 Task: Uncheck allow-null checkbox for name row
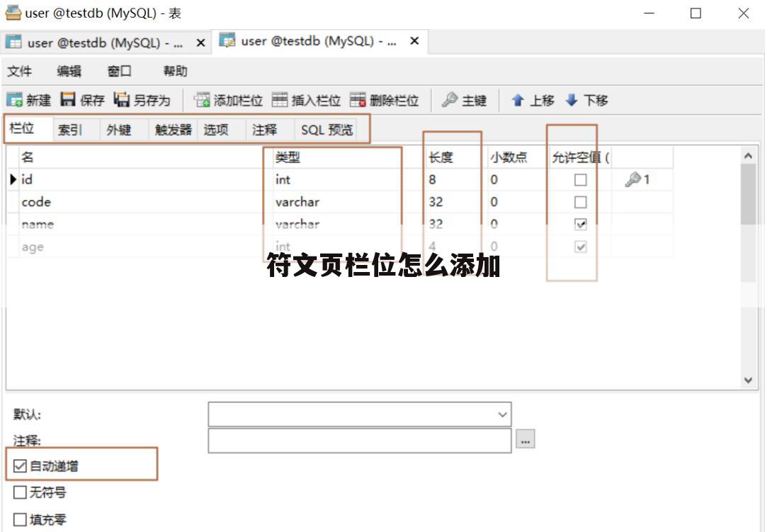click(581, 225)
